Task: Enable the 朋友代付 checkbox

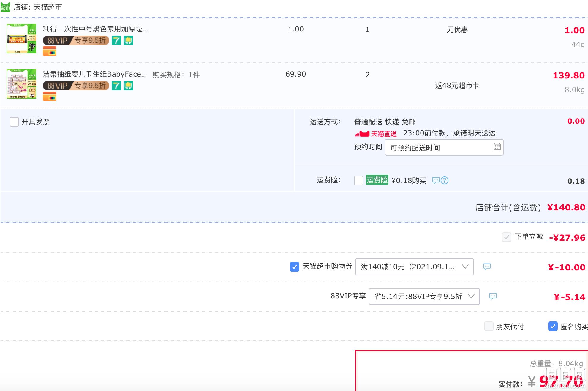Action: point(489,326)
